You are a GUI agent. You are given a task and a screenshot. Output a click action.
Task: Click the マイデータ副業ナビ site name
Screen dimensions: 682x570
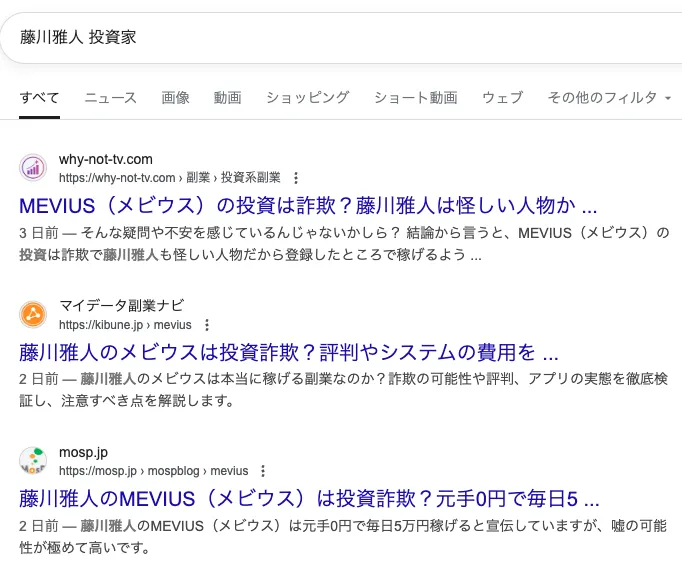coord(121,305)
